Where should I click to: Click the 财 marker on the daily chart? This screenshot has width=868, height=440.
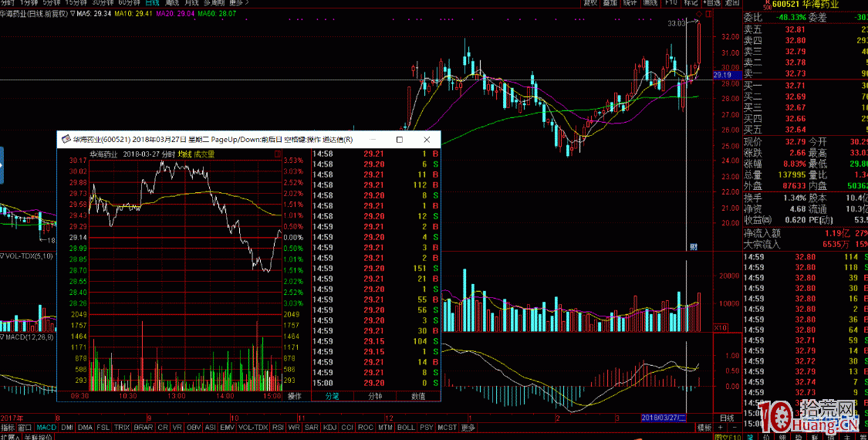tap(693, 246)
